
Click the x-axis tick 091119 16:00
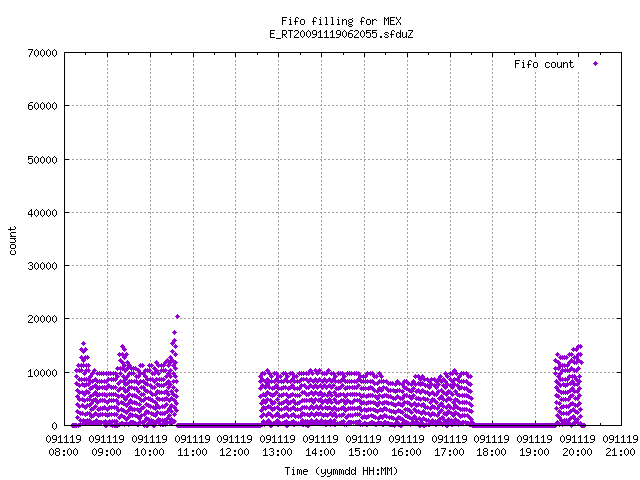(x=407, y=446)
